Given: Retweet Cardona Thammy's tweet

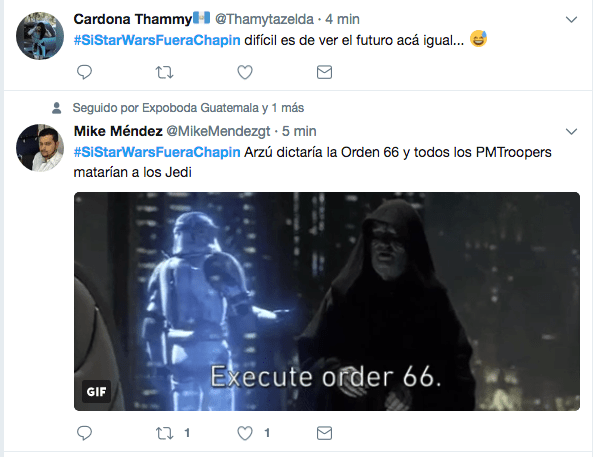Looking at the screenshot, I should [x=165, y=72].
